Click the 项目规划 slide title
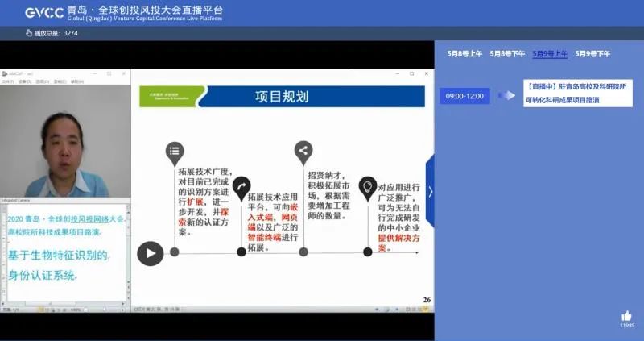This screenshot has width=644, height=341. click(x=282, y=97)
